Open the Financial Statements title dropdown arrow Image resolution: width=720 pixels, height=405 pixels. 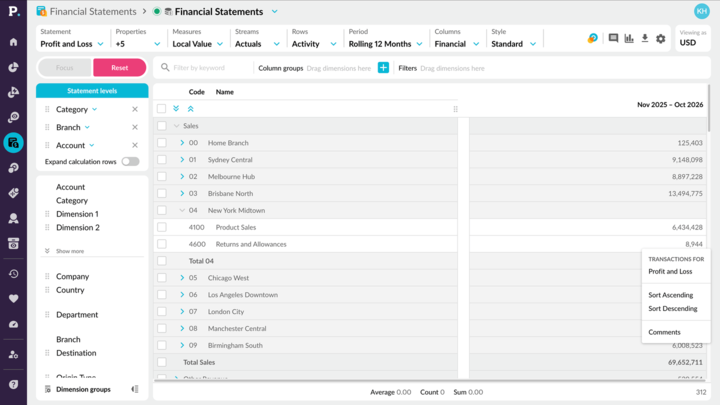(275, 11)
